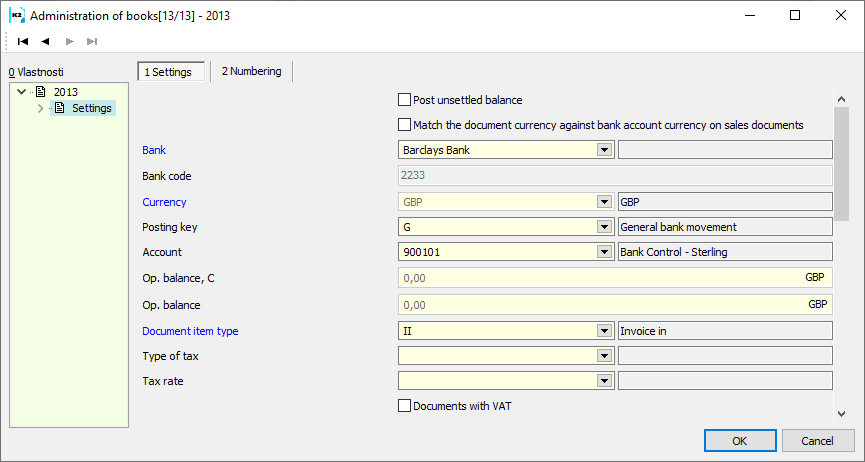Click the scrollbar down arrow
Viewport: 865px width, 462px height.
coord(841,413)
